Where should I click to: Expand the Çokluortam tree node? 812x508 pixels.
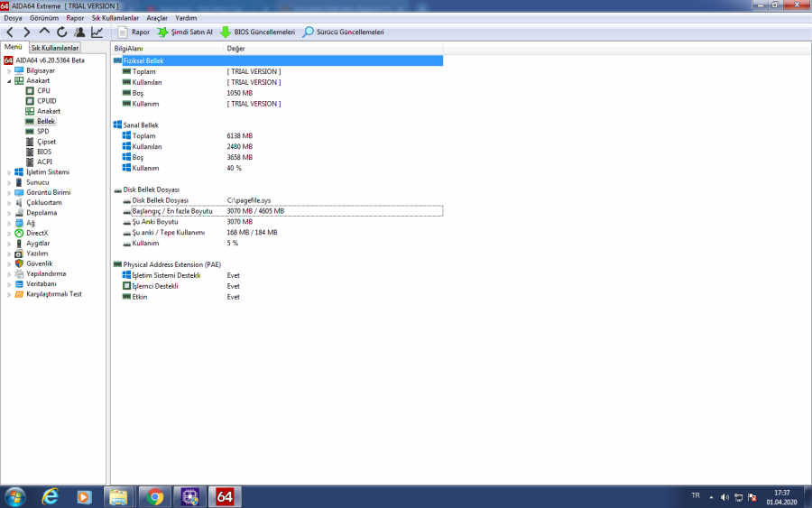pyautogui.click(x=9, y=203)
